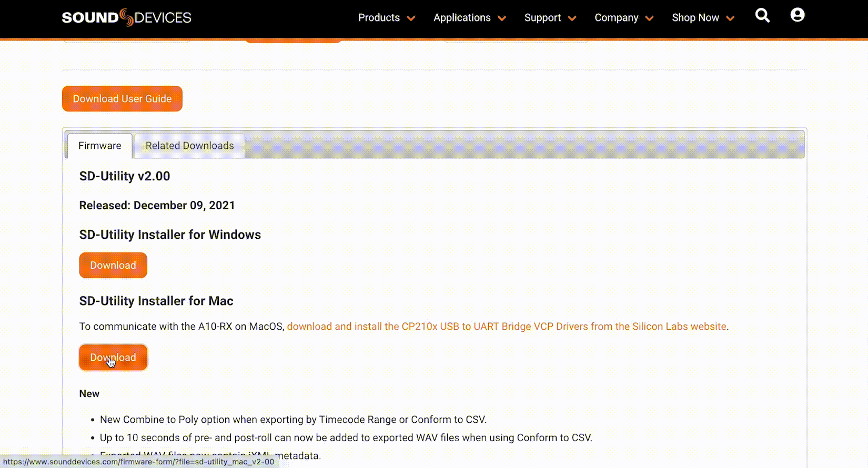Expand the Support dropdown chevron
The width and height of the screenshot is (868, 468).
(x=572, y=18)
